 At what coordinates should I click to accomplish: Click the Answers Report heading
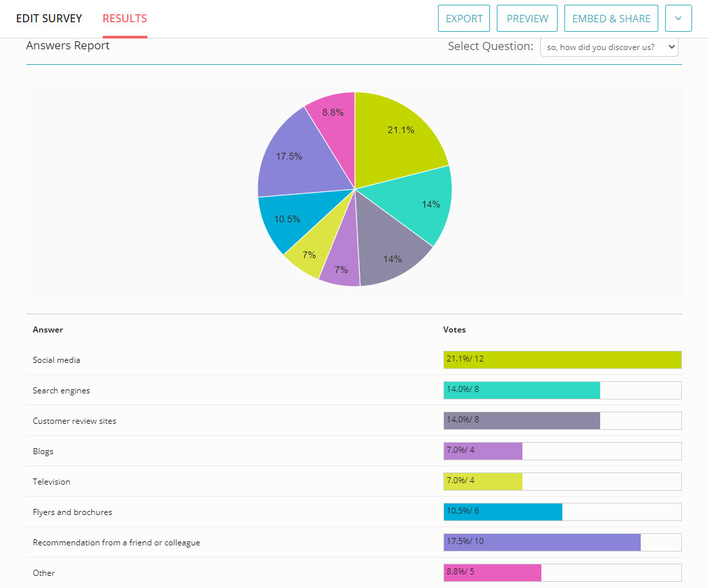pyautogui.click(x=68, y=45)
